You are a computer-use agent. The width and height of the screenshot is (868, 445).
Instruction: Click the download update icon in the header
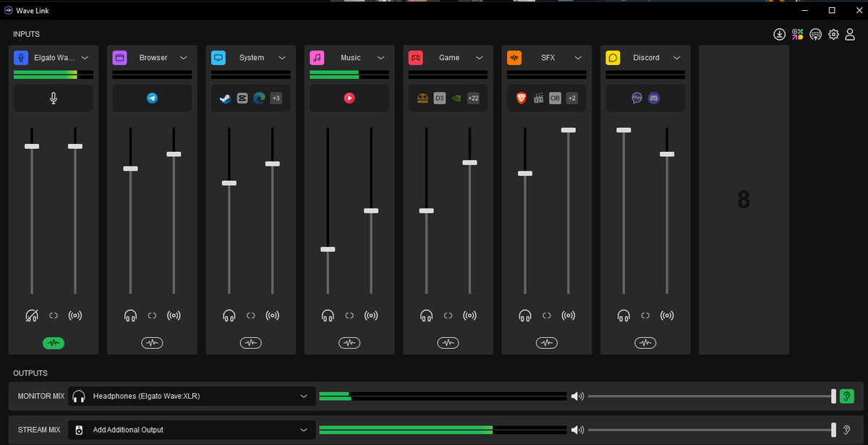pyautogui.click(x=779, y=34)
